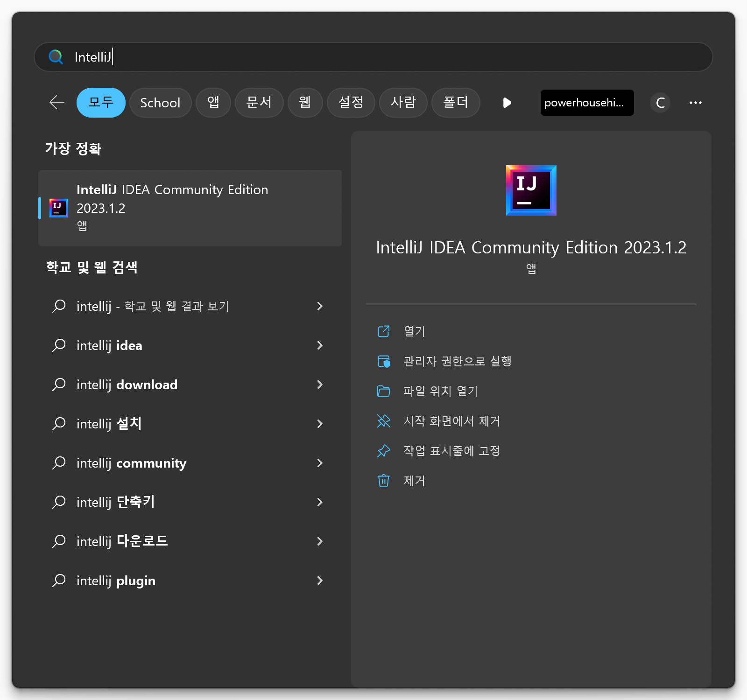This screenshot has height=700, width=747.
Task: Open the 'intellij 다운로드' suggestion
Action: [x=190, y=541]
